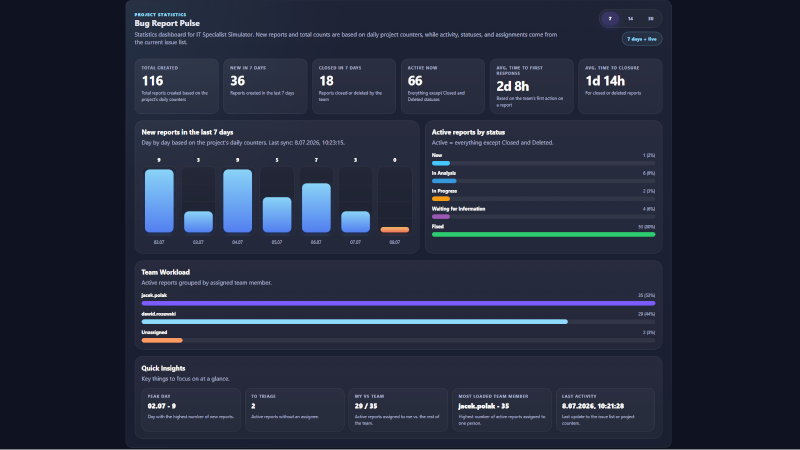This screenshot has width=800, height=450.
Task: Open the Peak Day insight card
Action: [x=191, y=410]
